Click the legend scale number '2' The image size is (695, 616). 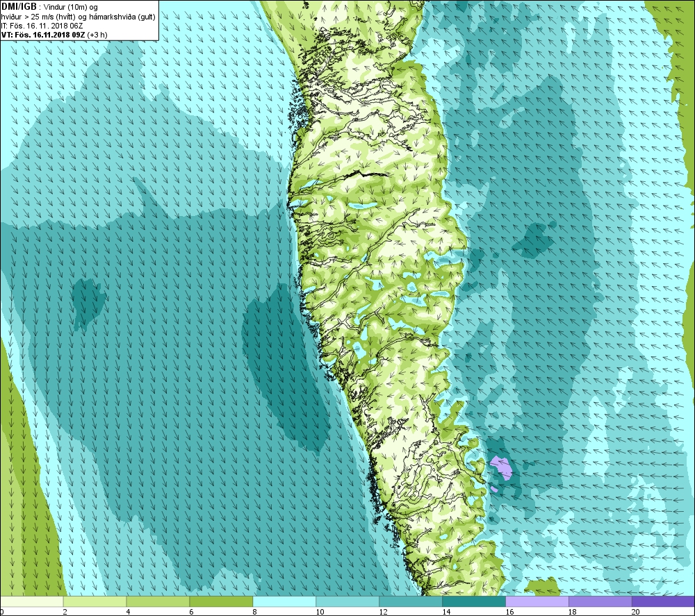(x=65, y=612)
